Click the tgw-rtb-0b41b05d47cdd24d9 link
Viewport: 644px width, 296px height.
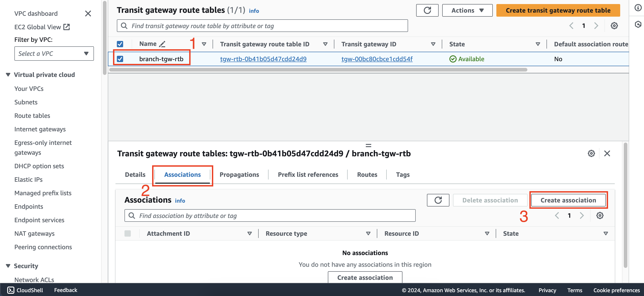263,59
